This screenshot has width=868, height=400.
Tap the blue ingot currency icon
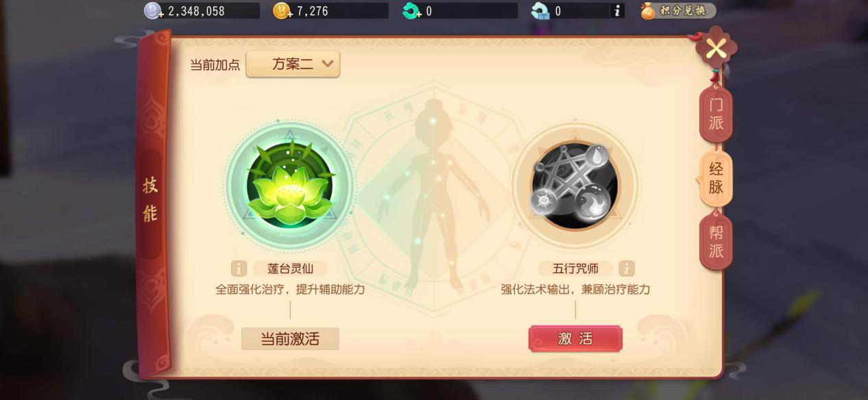click(540, 11)
